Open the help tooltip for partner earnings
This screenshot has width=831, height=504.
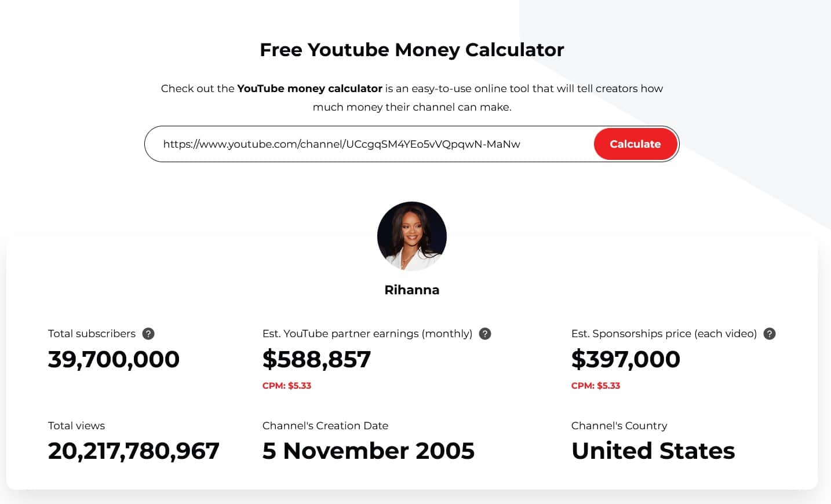point(485,334)
